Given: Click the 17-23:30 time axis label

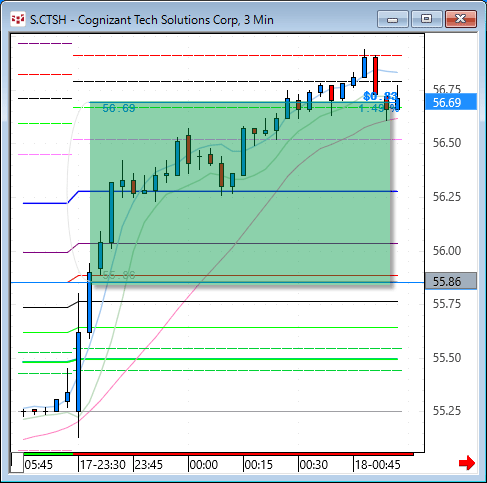Looking at the screenshot, I should [x=103, y=464].
